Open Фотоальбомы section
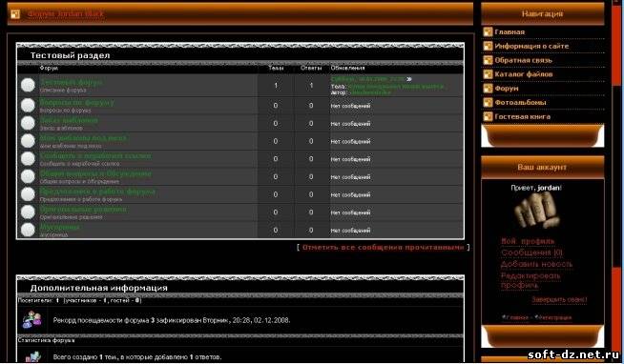The image size is (624, 364). coord(520,103)
